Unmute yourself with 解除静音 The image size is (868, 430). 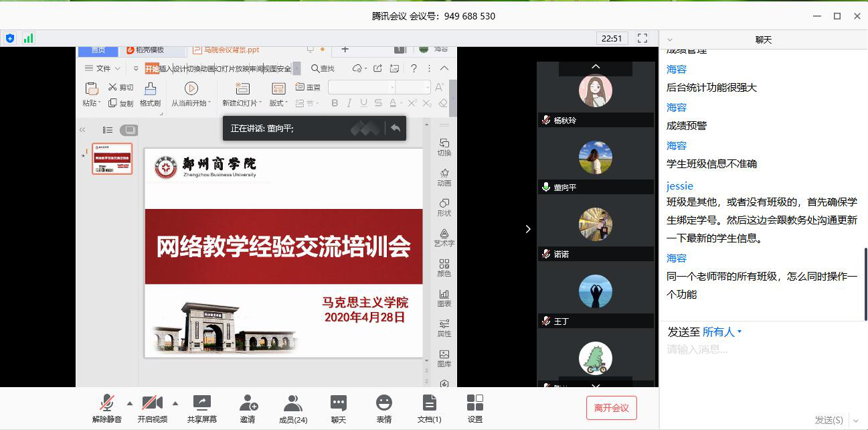coord(106,407)
